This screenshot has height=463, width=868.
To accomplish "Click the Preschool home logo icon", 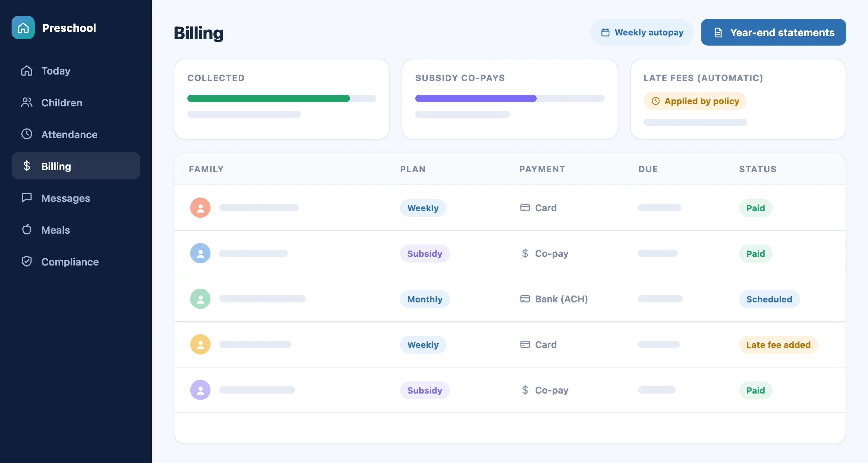I will pyautogui.click(x=23, y=27).
